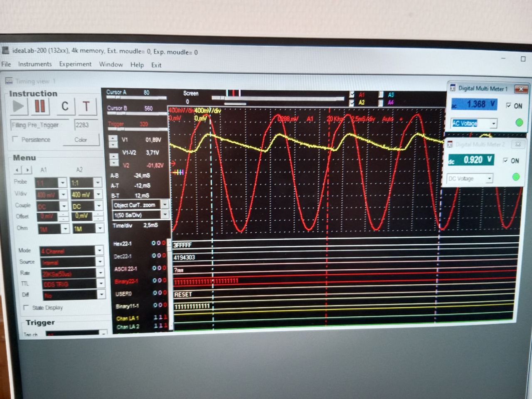Click the Chan LA 1 row label
The image size is (532, 399).
coord(128,318)
